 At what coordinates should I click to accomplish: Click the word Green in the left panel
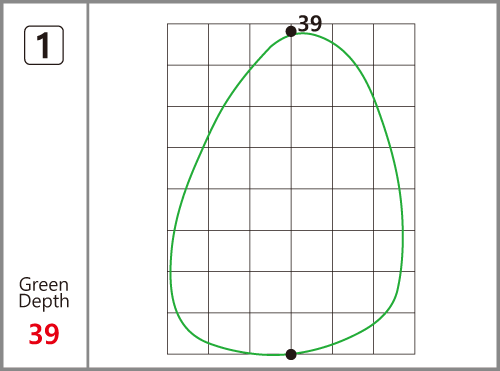[44, 285]
